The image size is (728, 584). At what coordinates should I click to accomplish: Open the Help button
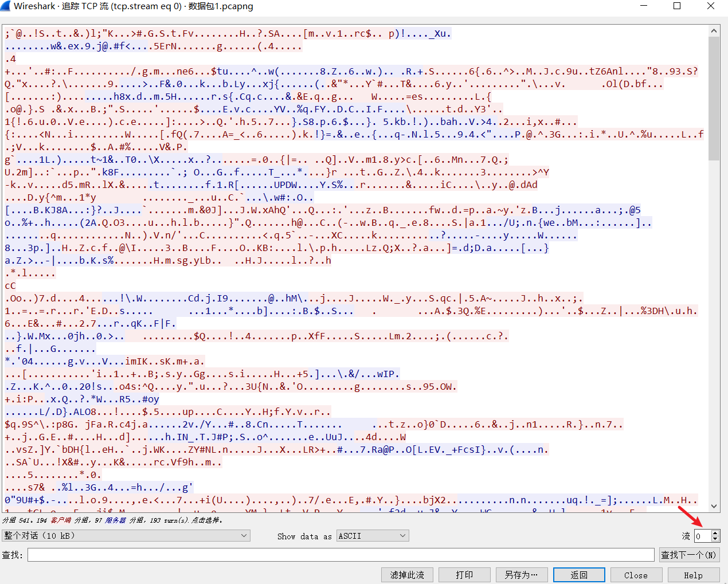693,575
